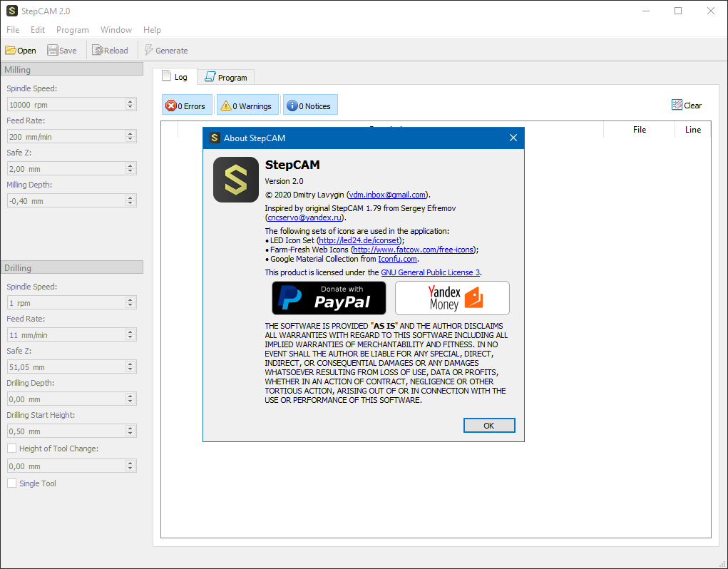Switch to the Program tab
The image size is (728, 569).
coord(226,78)
